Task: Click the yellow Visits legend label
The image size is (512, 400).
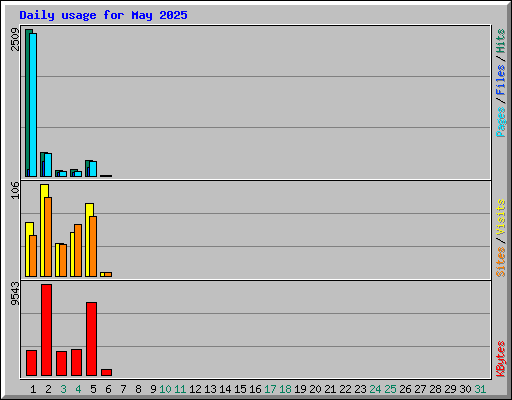Action: coord(501,217)
